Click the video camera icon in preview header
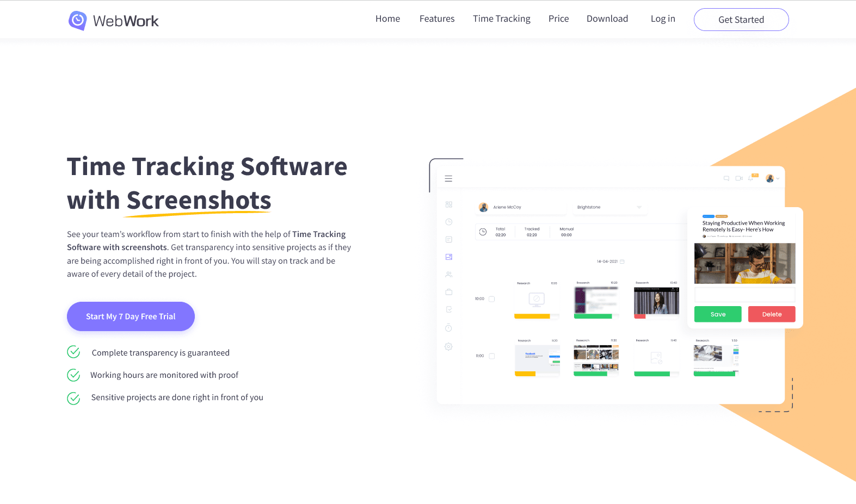 point(739,178)
